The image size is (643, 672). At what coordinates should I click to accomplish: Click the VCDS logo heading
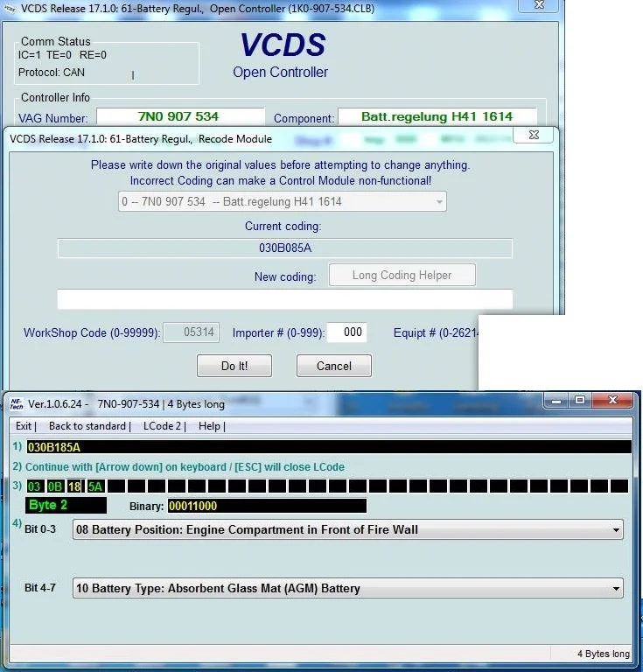pos(283,45)
